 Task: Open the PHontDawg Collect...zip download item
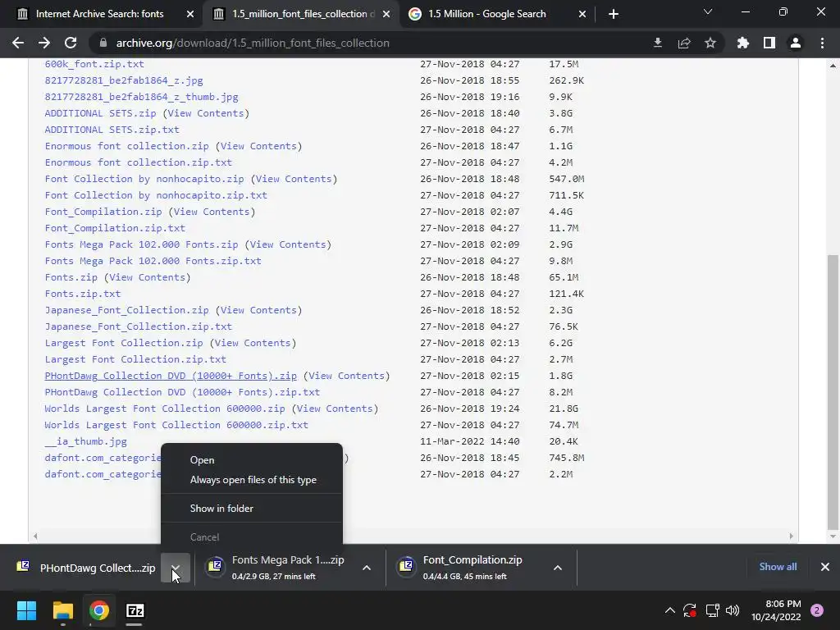(x=85, y=568)
